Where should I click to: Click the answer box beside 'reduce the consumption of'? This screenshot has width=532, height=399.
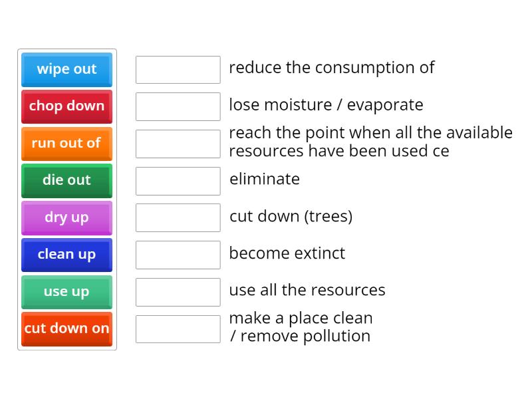coord(178,68)
